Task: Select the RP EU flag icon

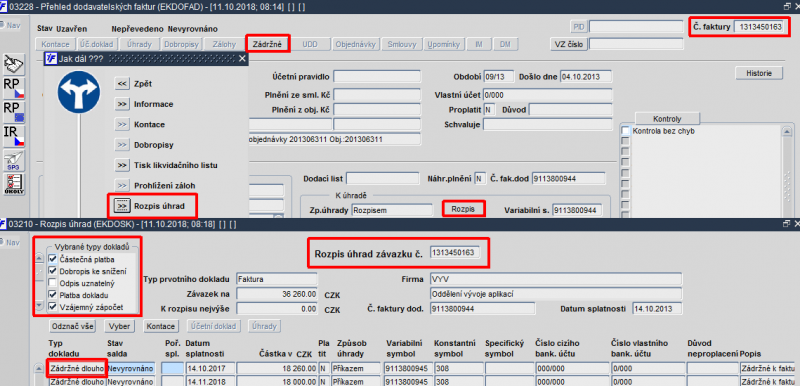Action: (13, 113)
